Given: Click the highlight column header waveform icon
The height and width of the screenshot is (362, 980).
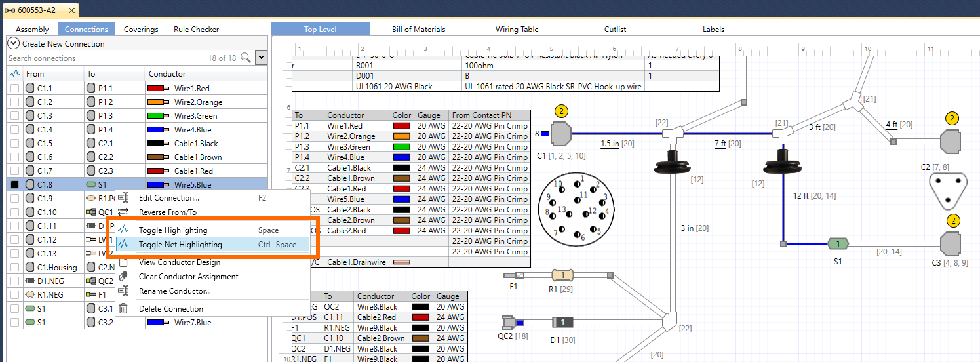Looking at the screenshot, I should click(x=14, y=74).
